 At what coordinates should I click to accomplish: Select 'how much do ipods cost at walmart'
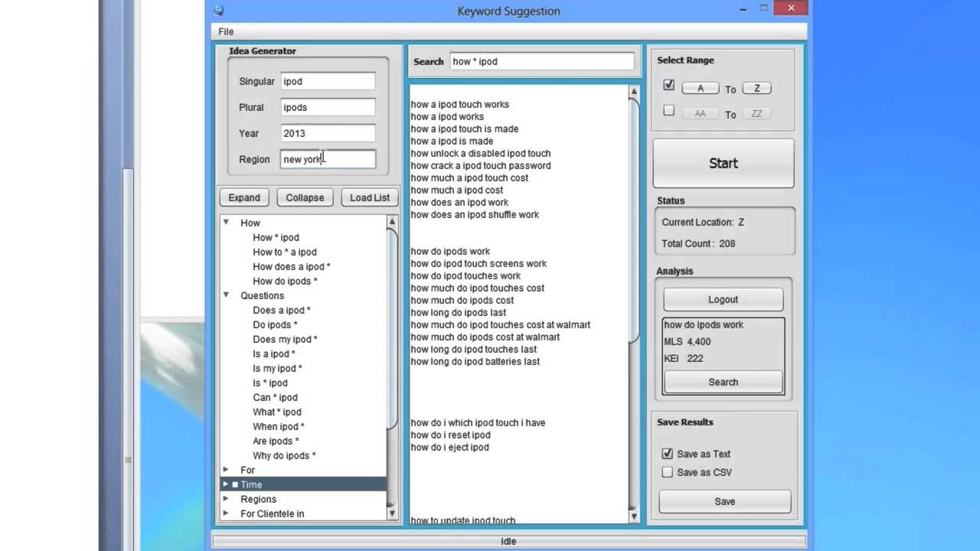coord(485,337)
